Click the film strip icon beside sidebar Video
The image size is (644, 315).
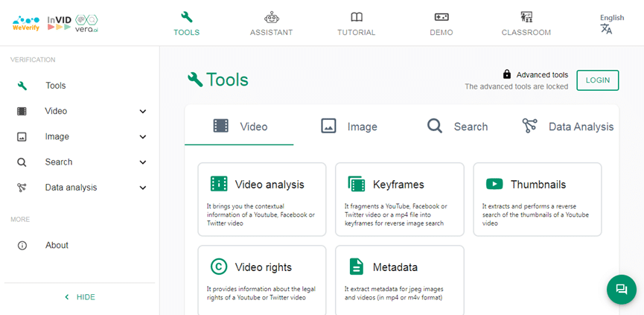(22, 111)
